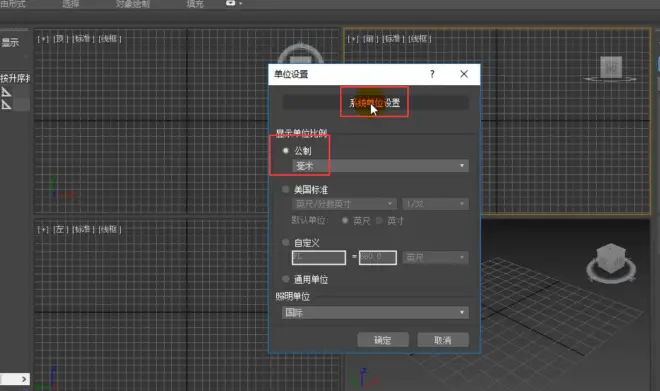
Task: Select the 美国标准 radio option
Action: [286, 189]
